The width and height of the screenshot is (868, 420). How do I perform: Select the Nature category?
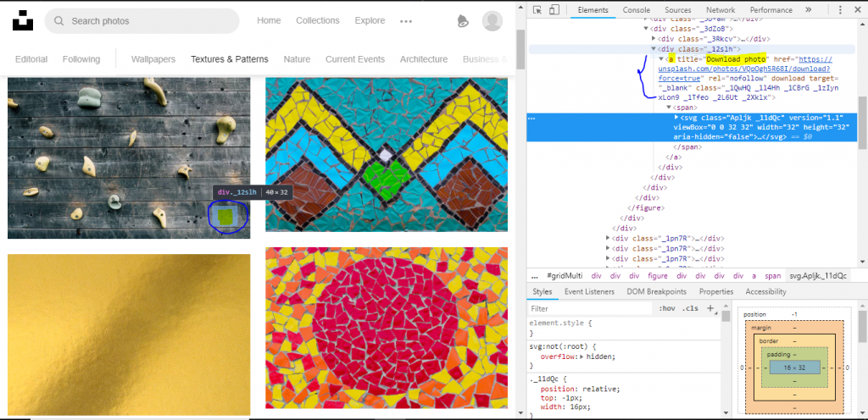tap(297, 59)
